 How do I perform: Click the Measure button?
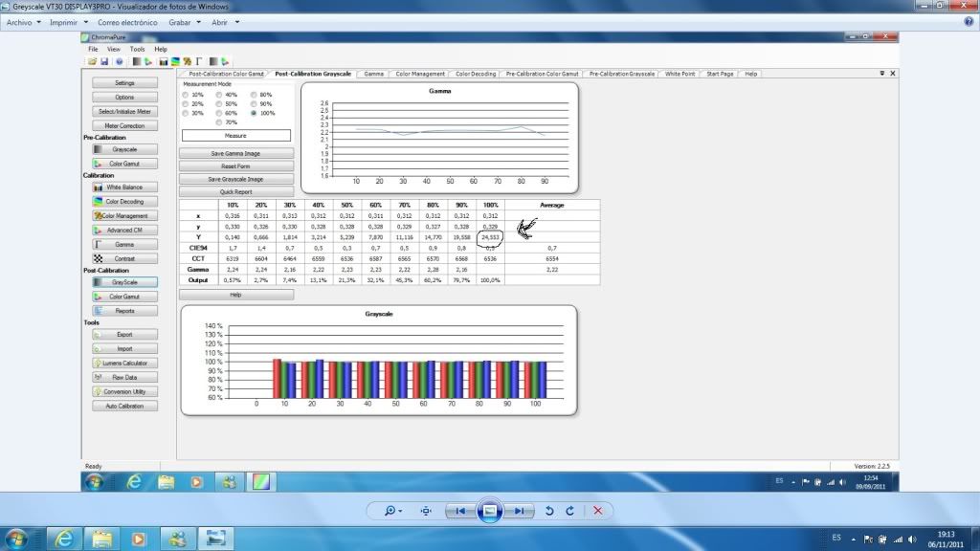(x=235, y=136)
